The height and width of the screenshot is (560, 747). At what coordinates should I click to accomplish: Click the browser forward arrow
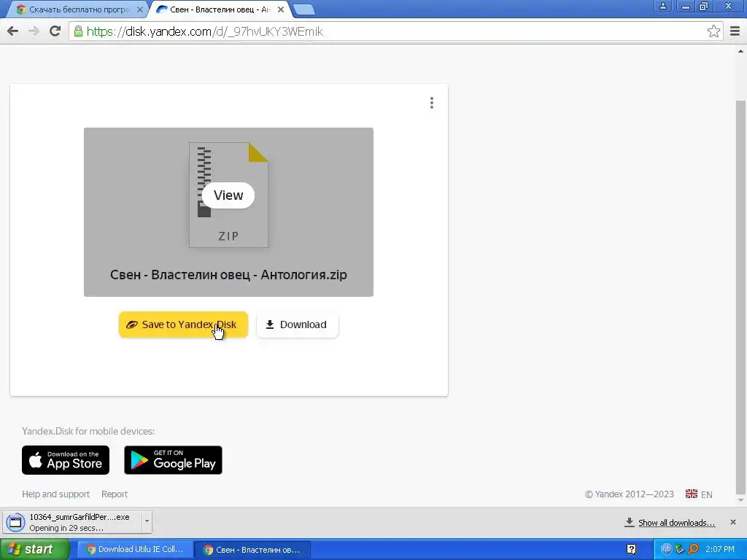pyautogui.click(x=34, y=31)
